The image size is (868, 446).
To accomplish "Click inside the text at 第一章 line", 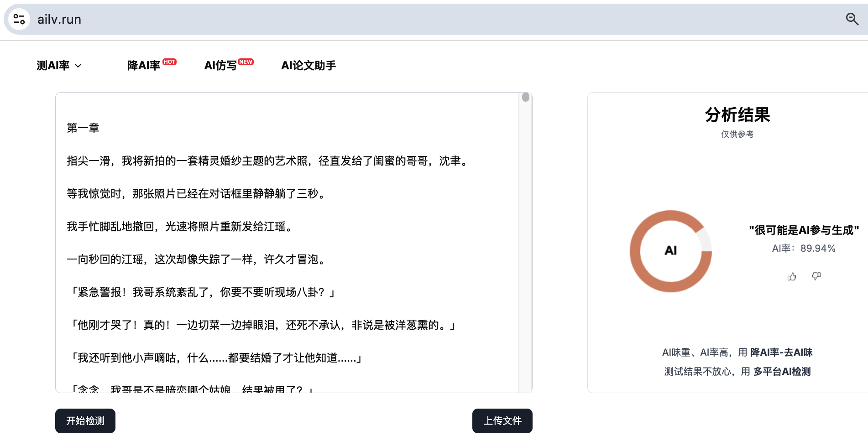I will pos(83,128).
